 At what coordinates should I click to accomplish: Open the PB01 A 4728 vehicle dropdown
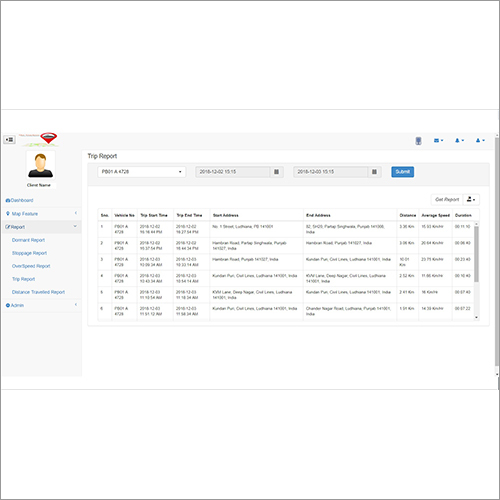coord(141,172)
